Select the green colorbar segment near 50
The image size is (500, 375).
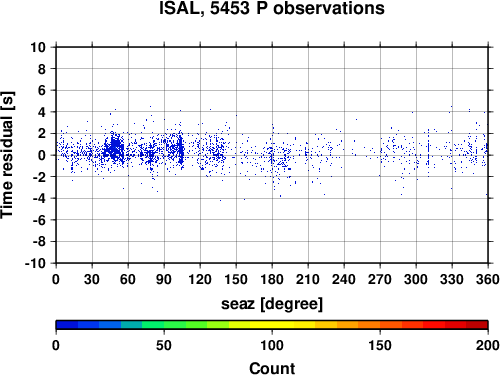tap(164, 325)
